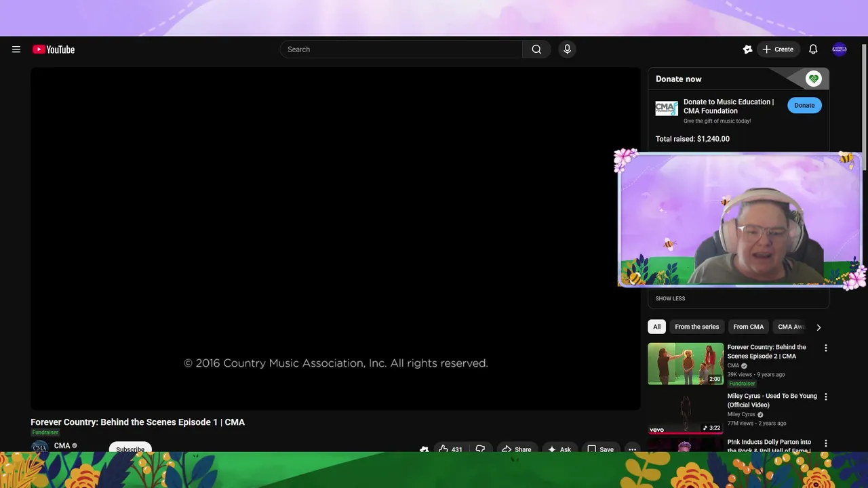
Task: Open options for Miley Cyrus video
Action: point(825,396)
